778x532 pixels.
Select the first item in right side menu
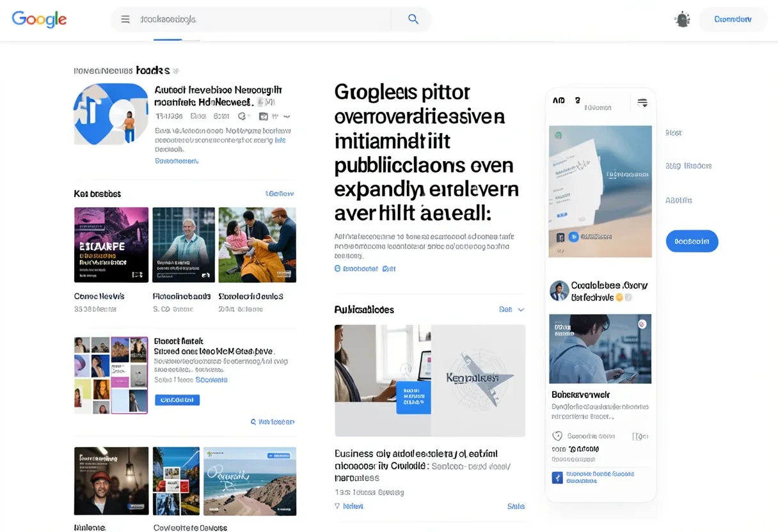click(674, 133)
